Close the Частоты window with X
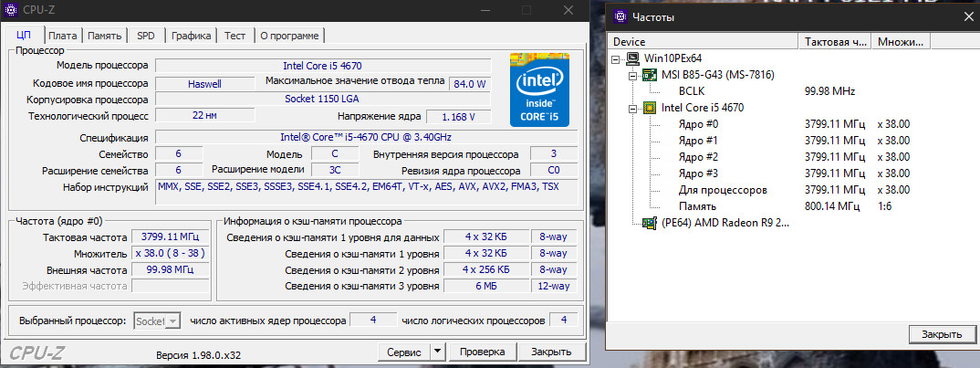The image size is (980, 368). (967, 17)
